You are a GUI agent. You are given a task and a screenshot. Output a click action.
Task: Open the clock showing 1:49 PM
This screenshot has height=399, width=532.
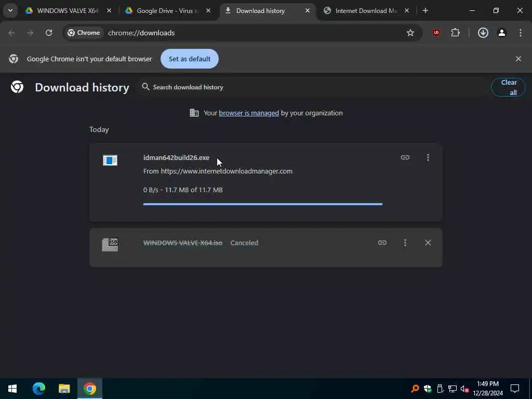[x=488, y=389]
